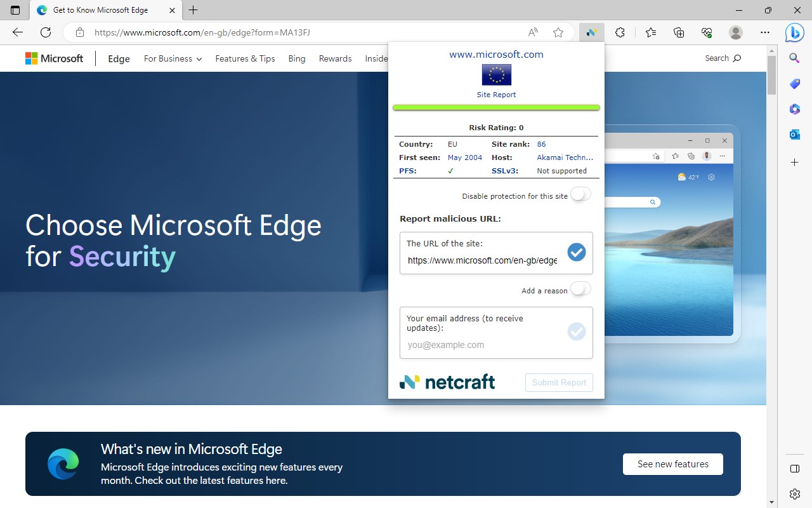The width and height of the screenshot is (812, 508).
Task: Open sidebar settings gear icon
Action: (x=794, y=493)
